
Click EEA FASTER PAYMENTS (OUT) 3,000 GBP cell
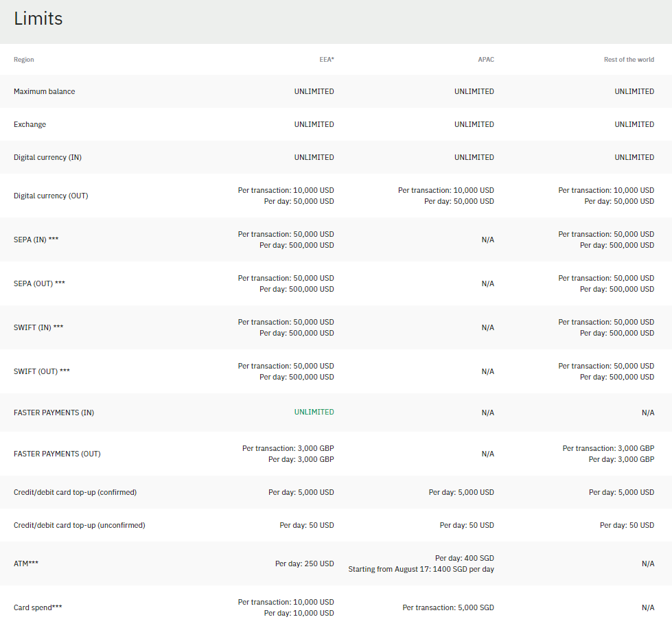[288, 454]
